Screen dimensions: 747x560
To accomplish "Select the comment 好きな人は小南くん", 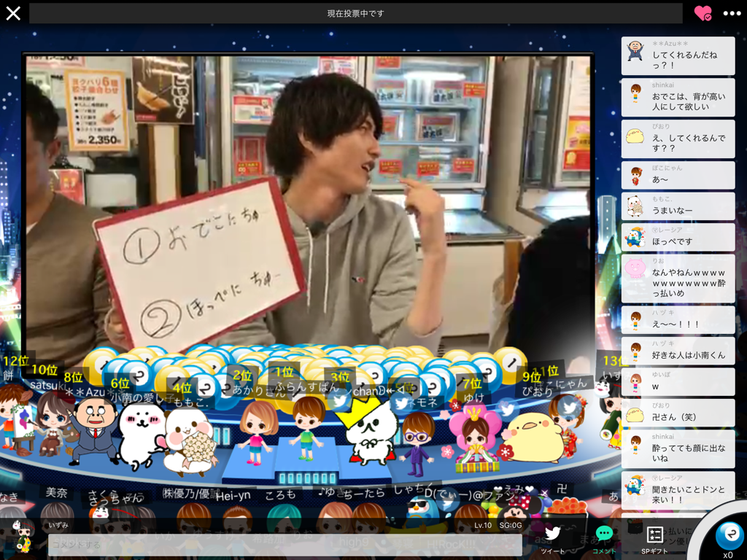I will 678,351.
